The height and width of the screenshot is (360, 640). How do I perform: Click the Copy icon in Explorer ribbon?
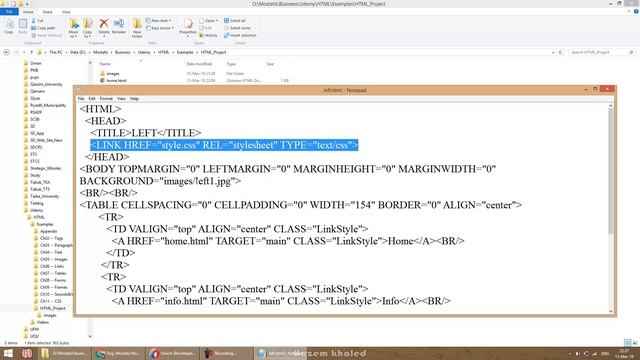click(x=9, y=26)
